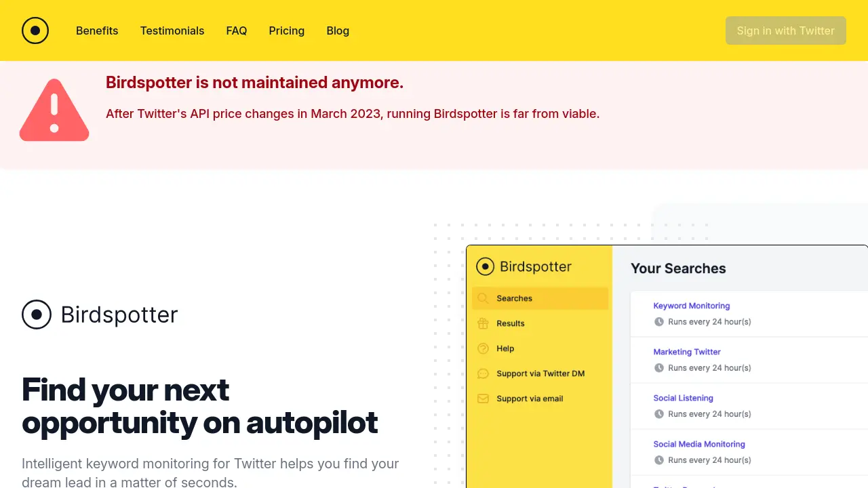Click the question mark Help icon
This screenshot has width=868, height=488.
coord(483,348)
